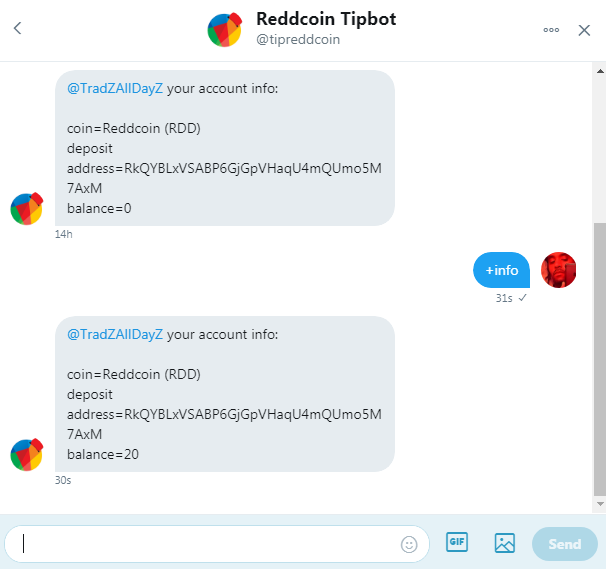
Task: Select the blue +info message bubble
Action: coord(501,270)
